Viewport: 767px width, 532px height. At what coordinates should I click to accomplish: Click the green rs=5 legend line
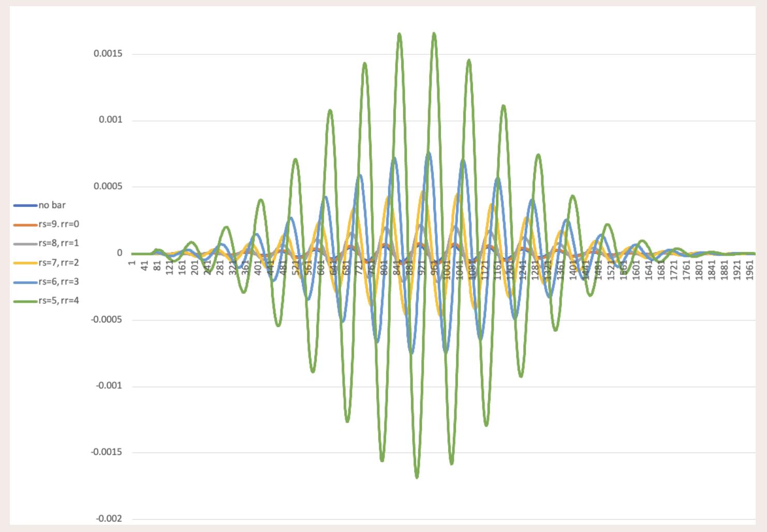[25, 301]
